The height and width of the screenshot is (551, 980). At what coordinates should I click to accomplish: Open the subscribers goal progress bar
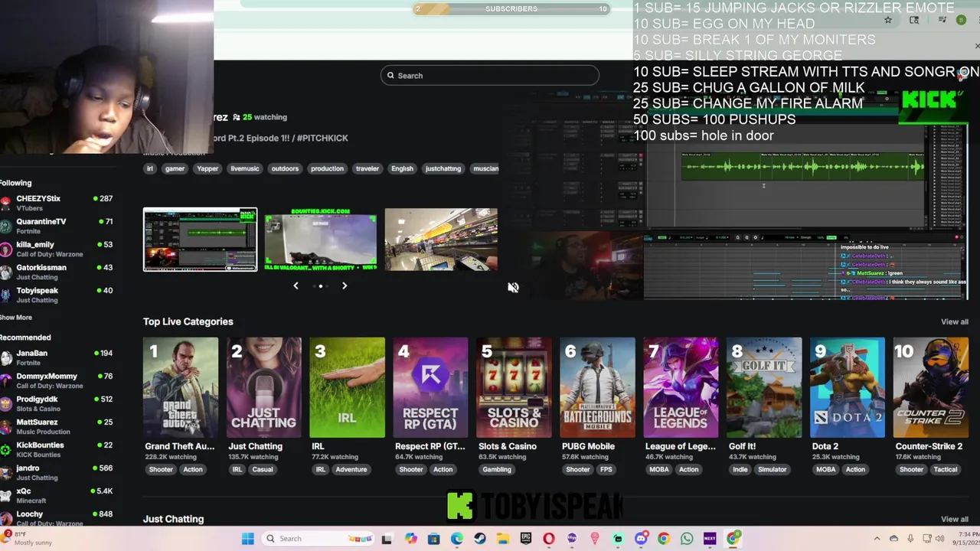click(511, 8)
